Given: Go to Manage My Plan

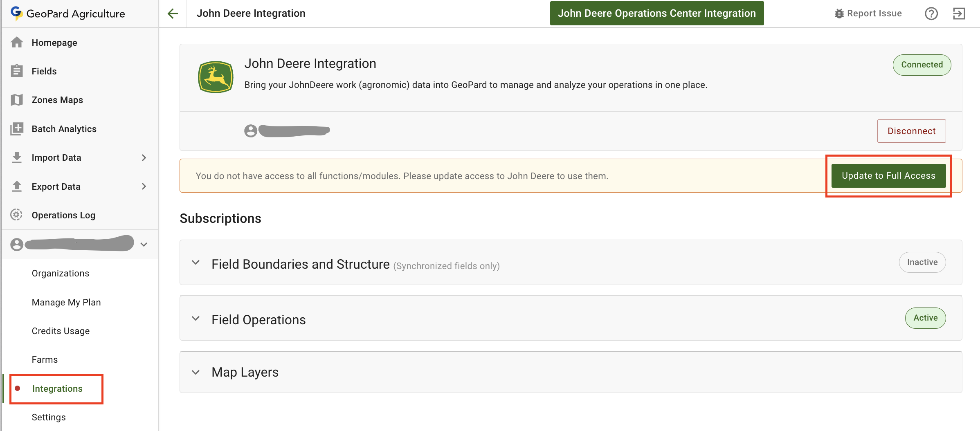Looking at the screenshot, I should [x=66, y=302].
